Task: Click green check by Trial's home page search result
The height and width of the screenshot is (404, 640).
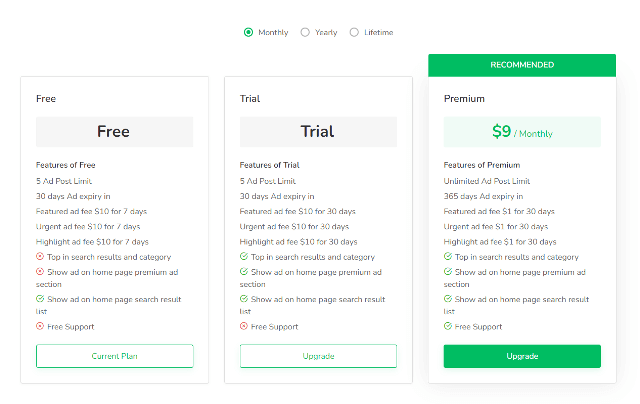Action: (x=244, y=299)
